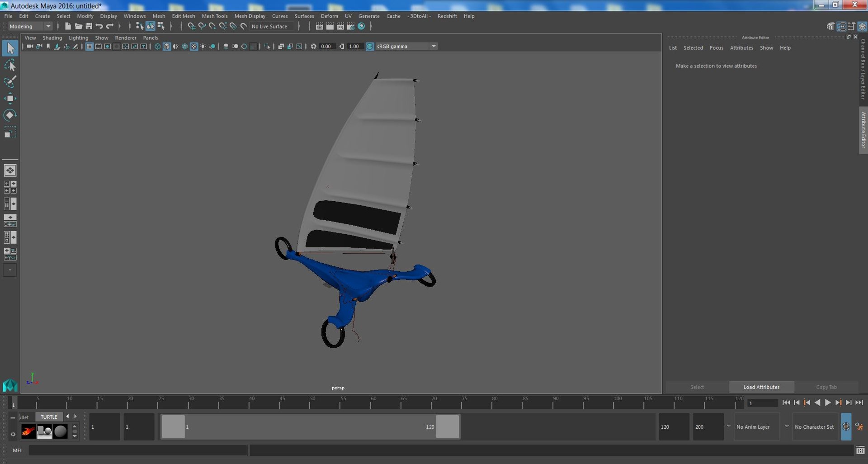Toggle snap to curves
This screenshot has height=464, width=868.
202,26
